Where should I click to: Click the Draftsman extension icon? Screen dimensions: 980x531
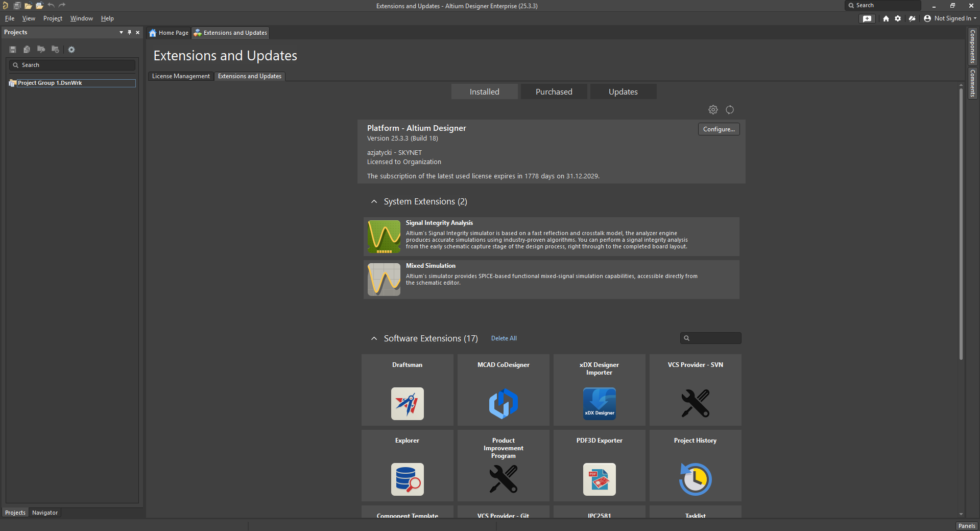coord(408,404)
